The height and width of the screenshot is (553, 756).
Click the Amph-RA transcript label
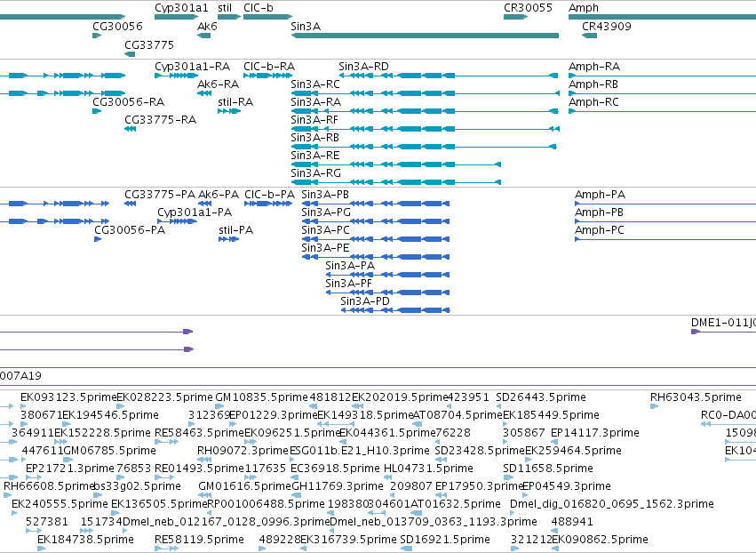pyautogui.click(x=594, y=66)
